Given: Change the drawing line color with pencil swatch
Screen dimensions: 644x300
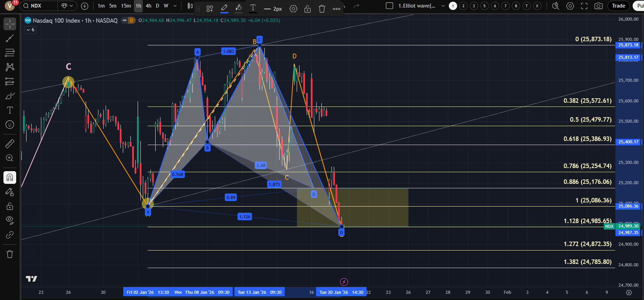Looking at the screenshot, I should 224,8.
